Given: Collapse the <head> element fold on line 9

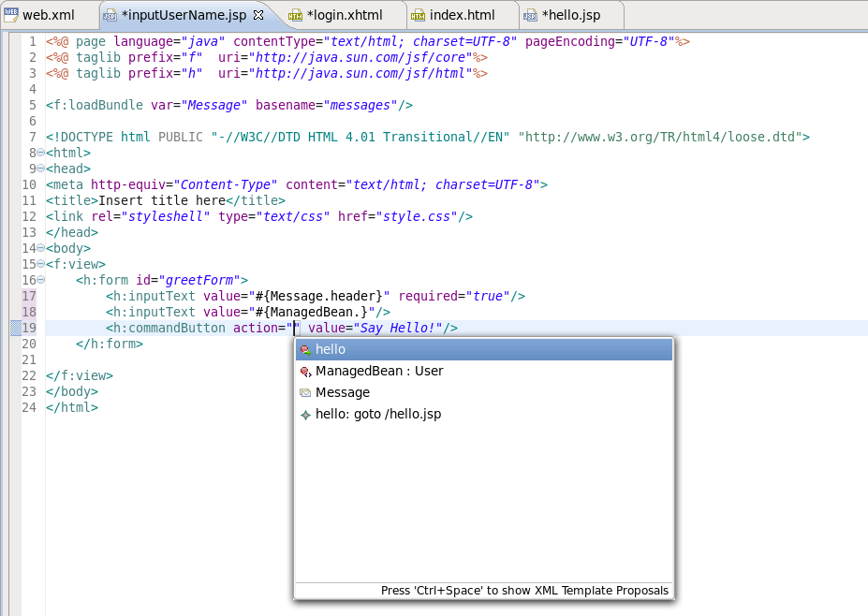Looking at the screenshot, I should tap(39, 169).
